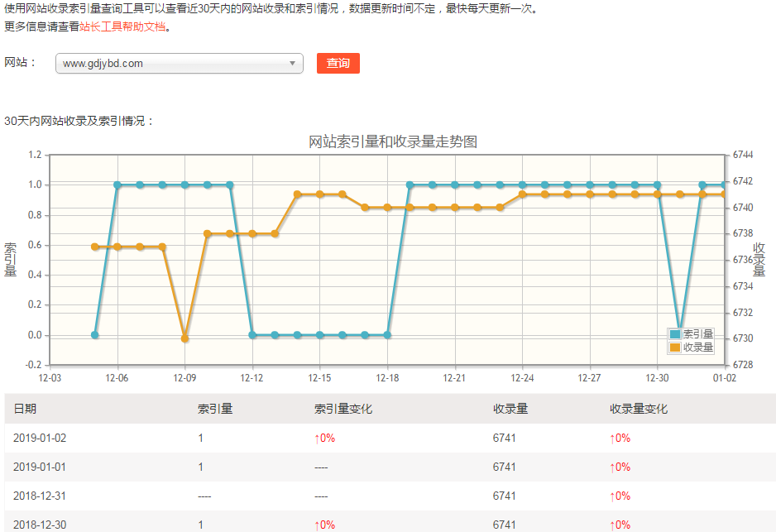Click the 日期 column header
The height and width of the screenshot is (532, 776).
(25, 409)
